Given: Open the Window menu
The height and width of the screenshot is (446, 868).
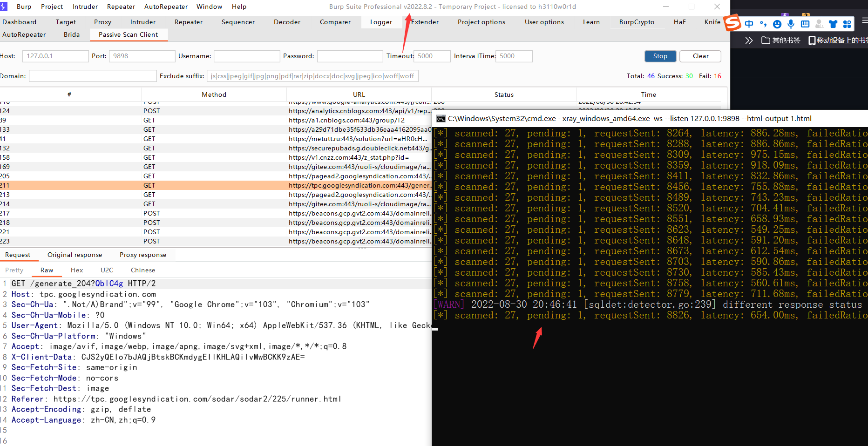Looking at the screenshot, I should 209,7.
